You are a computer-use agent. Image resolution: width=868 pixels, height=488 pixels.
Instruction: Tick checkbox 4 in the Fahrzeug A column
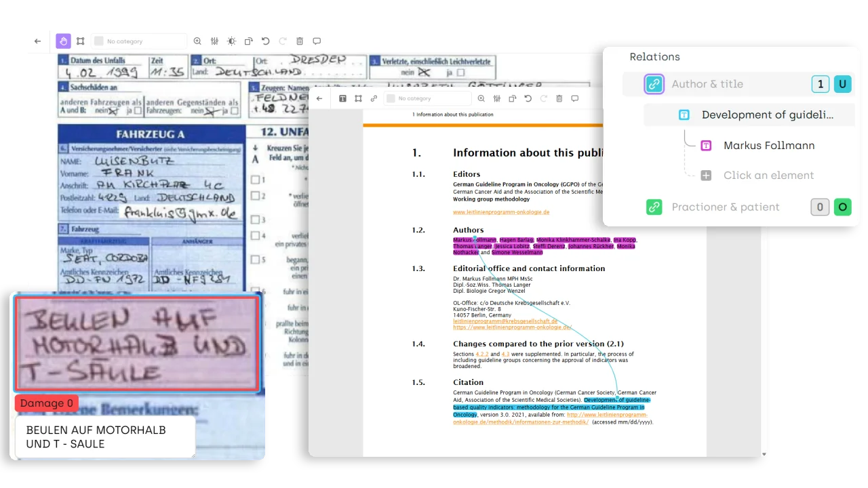click(x=255, y=236)
